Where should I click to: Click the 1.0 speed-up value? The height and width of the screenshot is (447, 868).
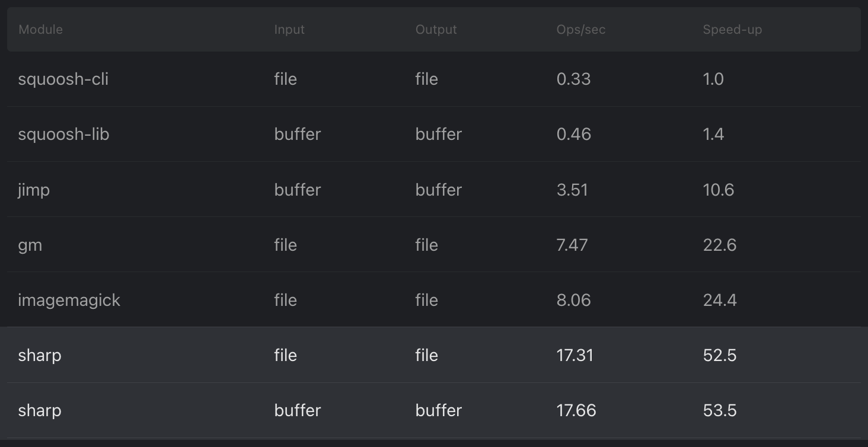713,79
